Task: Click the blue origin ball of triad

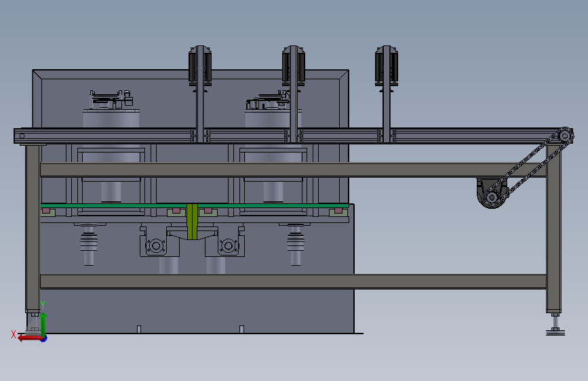Action: click(x=44, y=338)
